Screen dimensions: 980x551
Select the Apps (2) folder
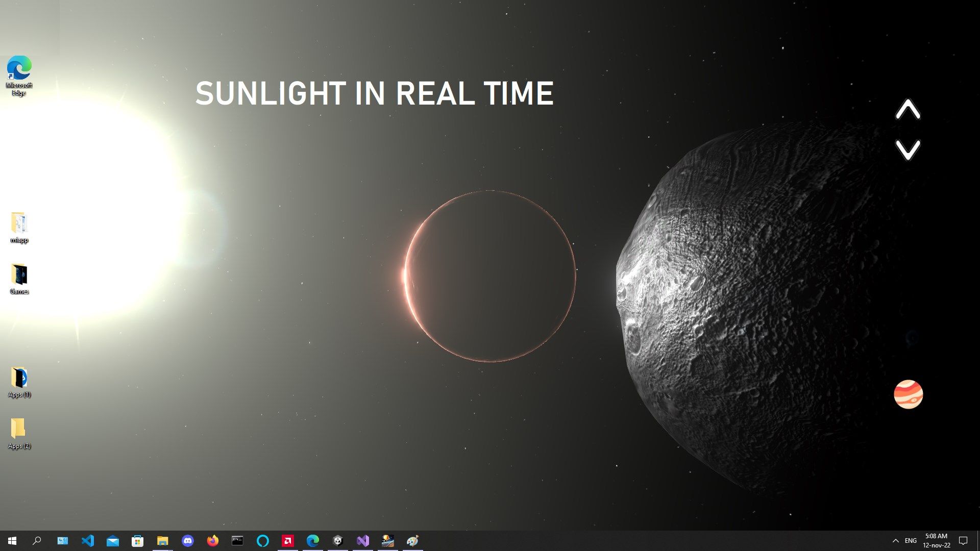19,434
